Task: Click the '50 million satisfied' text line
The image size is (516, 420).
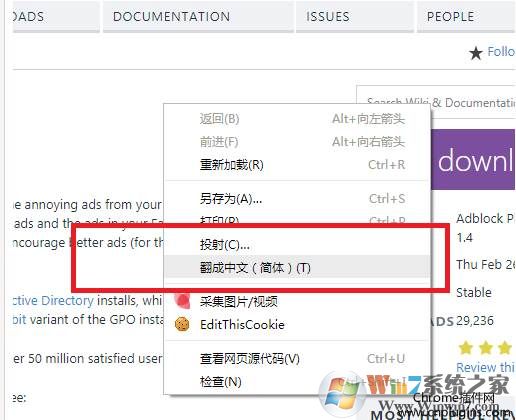Action: click(x=88, y=359)
